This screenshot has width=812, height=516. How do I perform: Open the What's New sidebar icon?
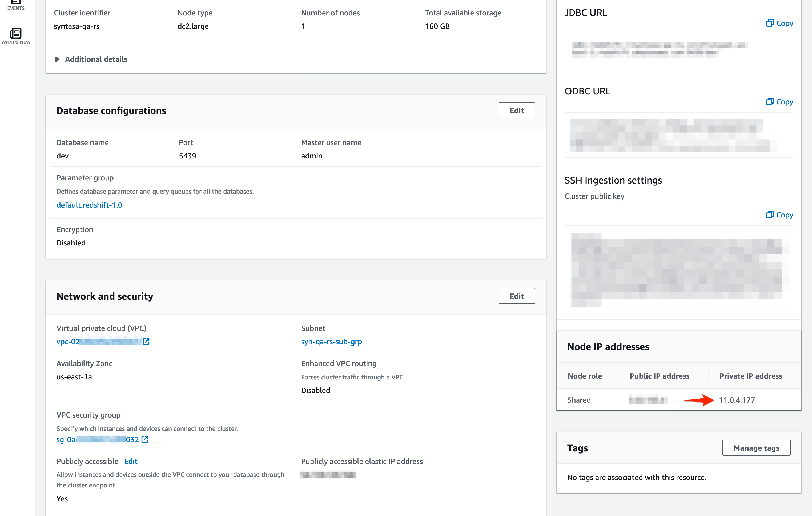pyautogui.click(x=15, y=36)
